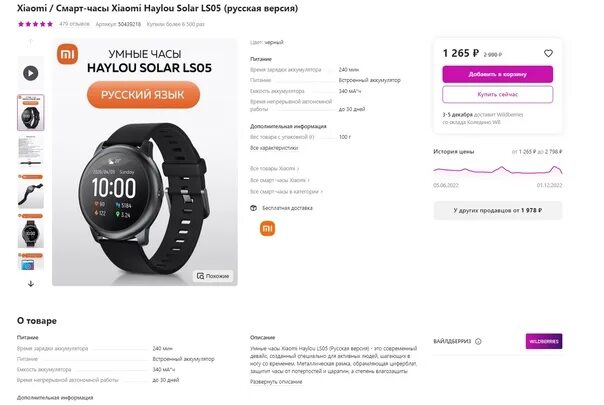Open the info icon next to Вайлдберриз

[478, 341]
